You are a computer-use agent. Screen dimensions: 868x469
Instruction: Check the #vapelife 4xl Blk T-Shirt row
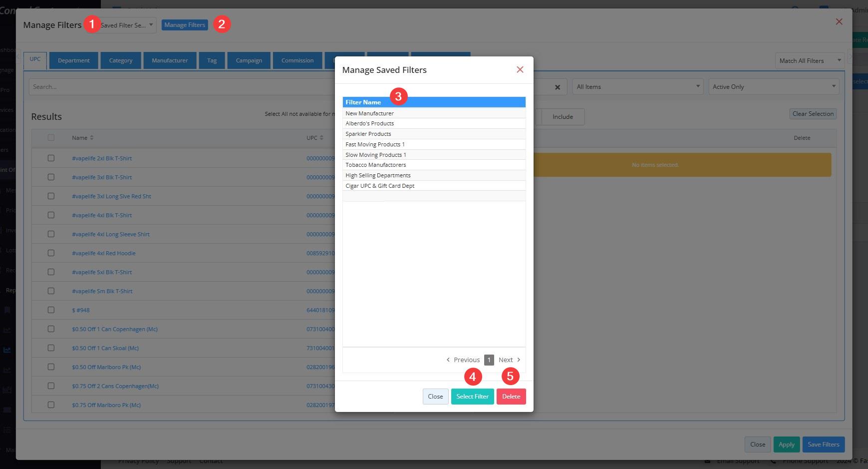click(51, 215)
